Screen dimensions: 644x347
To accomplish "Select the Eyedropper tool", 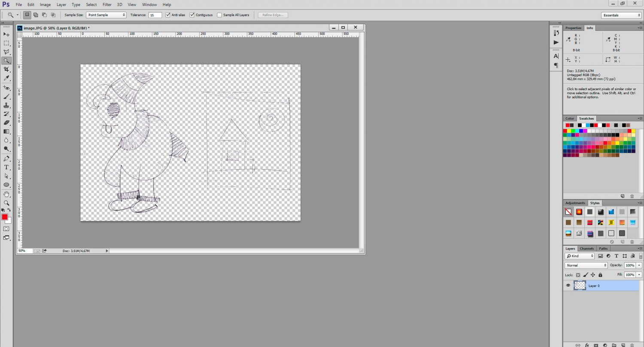I will coord(6,78).
